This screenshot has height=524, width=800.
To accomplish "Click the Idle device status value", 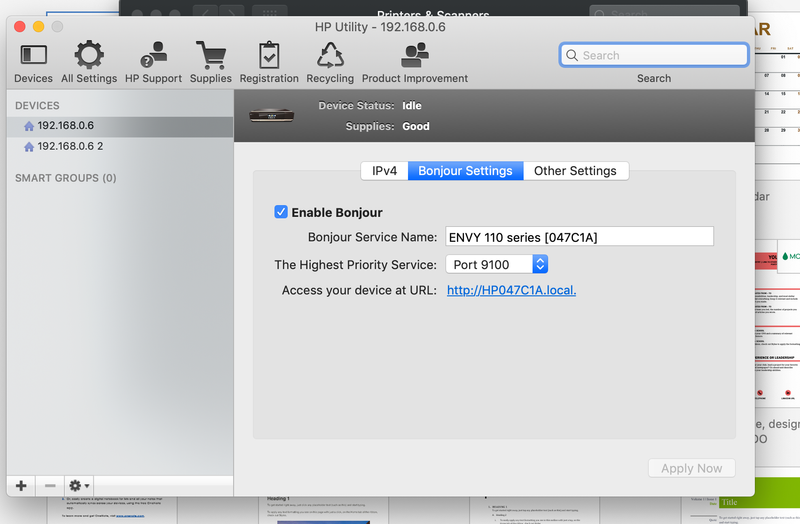I will click(412, 106).
